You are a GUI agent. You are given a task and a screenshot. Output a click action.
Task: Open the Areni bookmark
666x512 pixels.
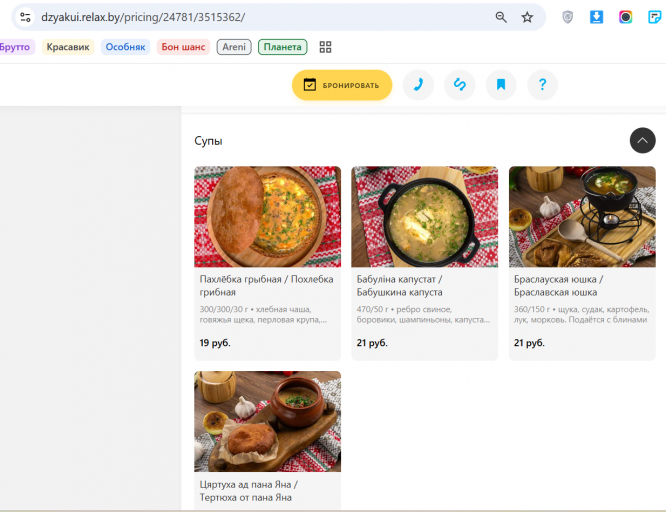234,47
